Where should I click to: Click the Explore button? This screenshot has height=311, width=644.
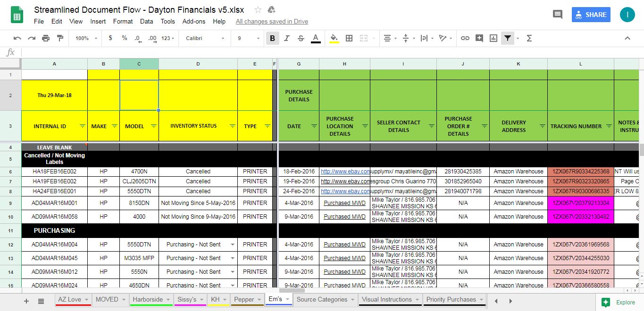coord(619,303)
